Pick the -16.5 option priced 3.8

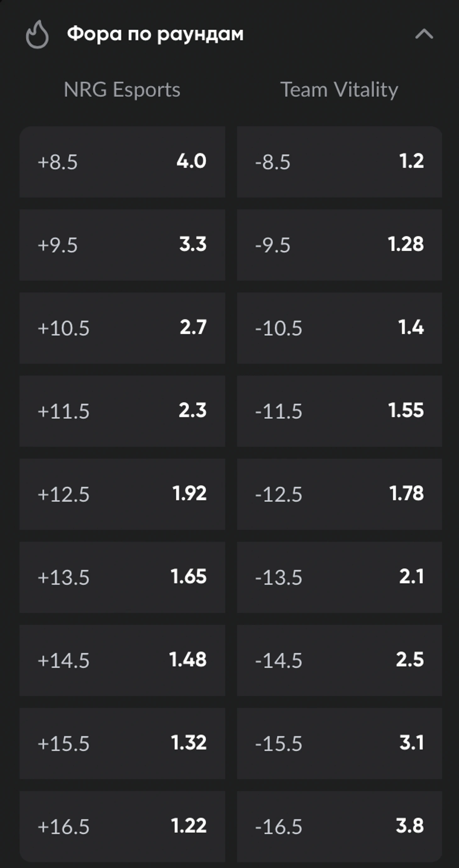(x=340, y=827)
